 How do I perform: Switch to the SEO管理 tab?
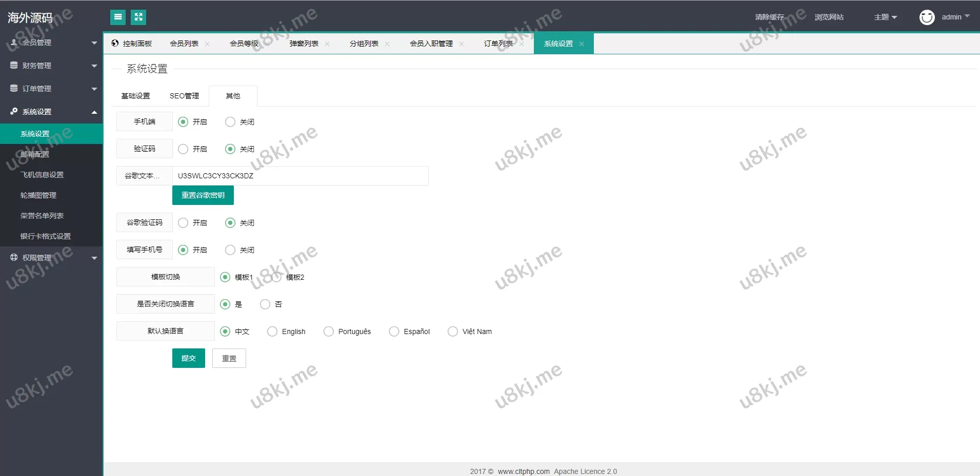184,96
